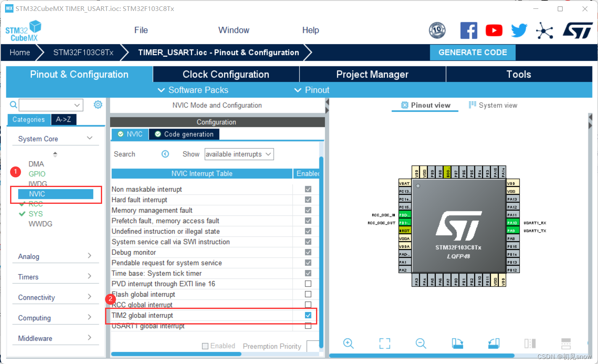The width and height of the screenshot is (598, 364).
Task: Expand the Middleware category
Action: coord(90,338)
